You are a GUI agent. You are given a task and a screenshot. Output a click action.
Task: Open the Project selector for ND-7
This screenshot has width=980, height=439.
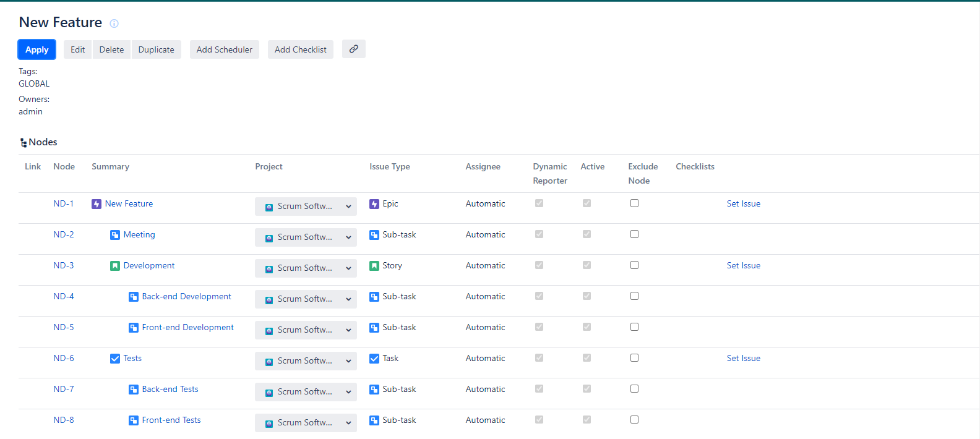pos(306,392)
